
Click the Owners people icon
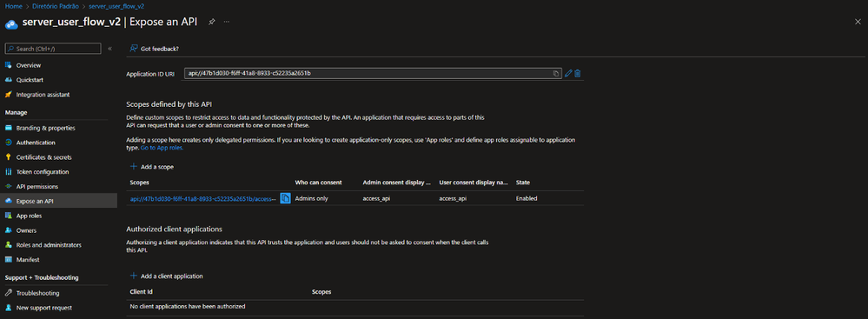pyautogui.click(x=9, y=230)
